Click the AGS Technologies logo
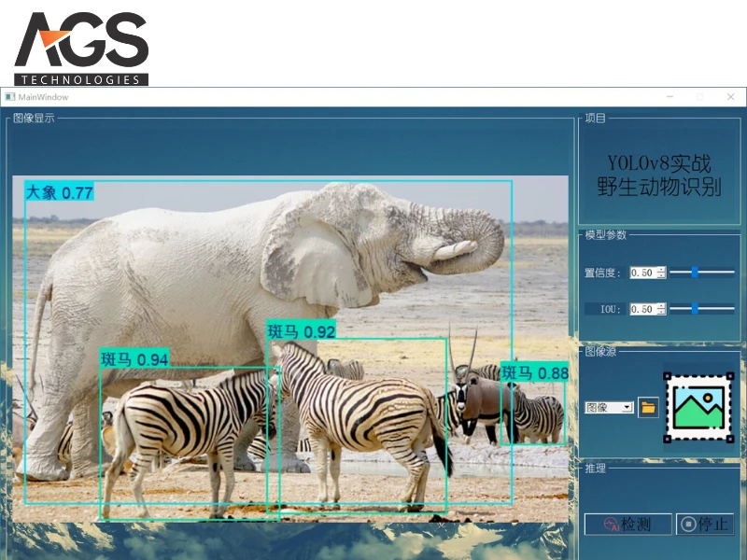747x560 pixels. (81, 49)
